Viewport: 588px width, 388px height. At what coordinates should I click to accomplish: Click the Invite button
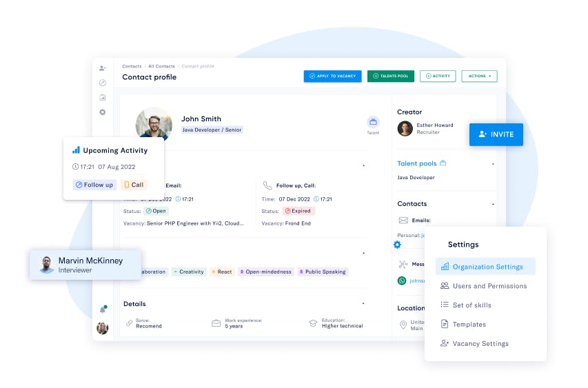(496, 134)
